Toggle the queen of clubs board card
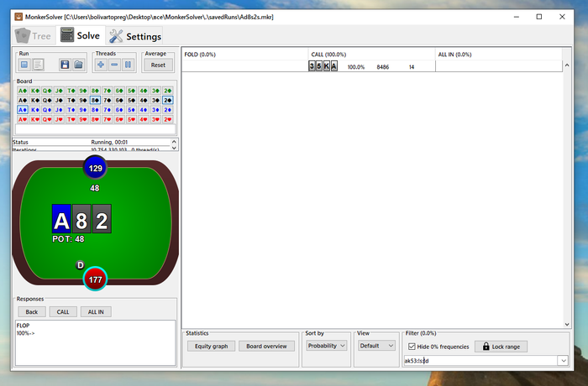The width and height of the screenshot is (588, 386). (x=47, y=91)
